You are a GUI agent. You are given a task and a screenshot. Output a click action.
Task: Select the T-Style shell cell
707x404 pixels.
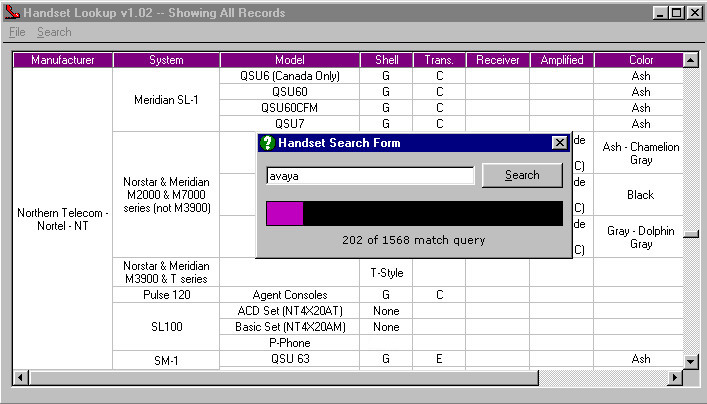tap(386, 272)
